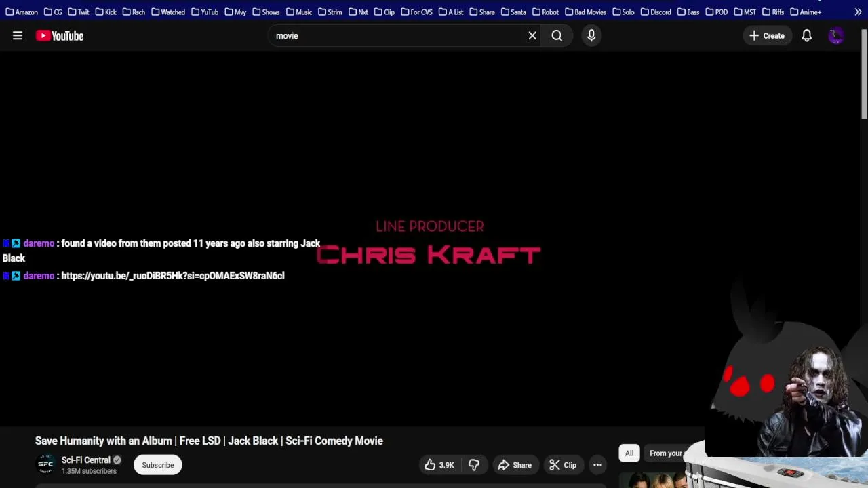Click the video player area
The height and width of the screenshot is (488, 868).
tap(430, 239)
